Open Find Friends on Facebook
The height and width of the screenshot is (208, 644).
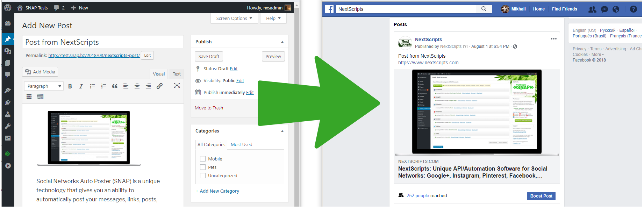tap(565, 9)
